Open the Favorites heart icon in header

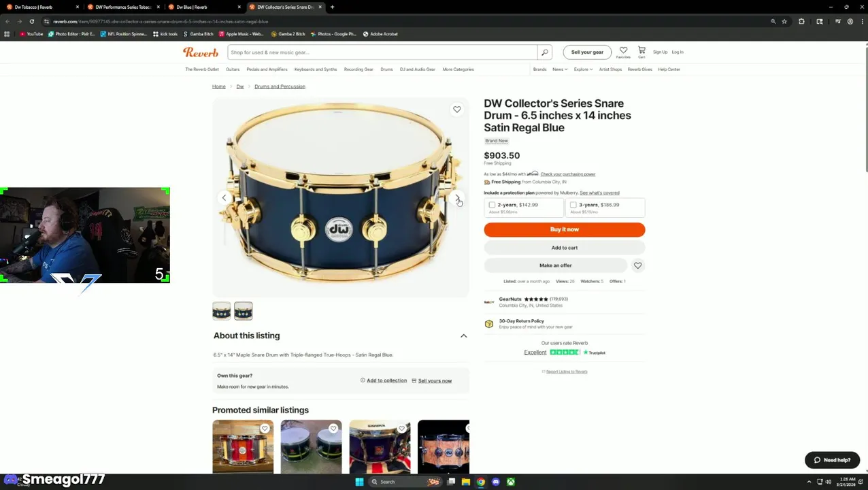click(x=623, y=51)
